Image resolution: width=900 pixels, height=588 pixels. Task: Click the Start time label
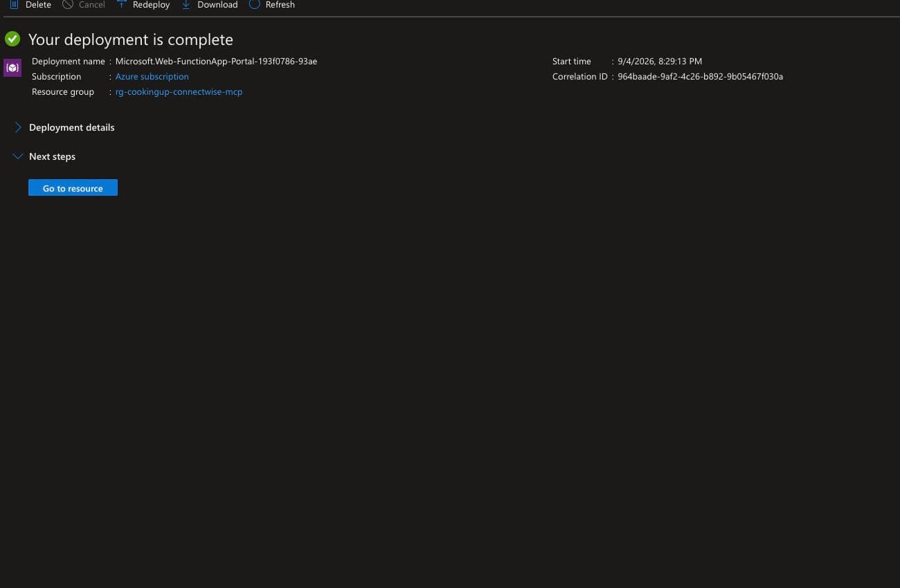tap(572, 62)
